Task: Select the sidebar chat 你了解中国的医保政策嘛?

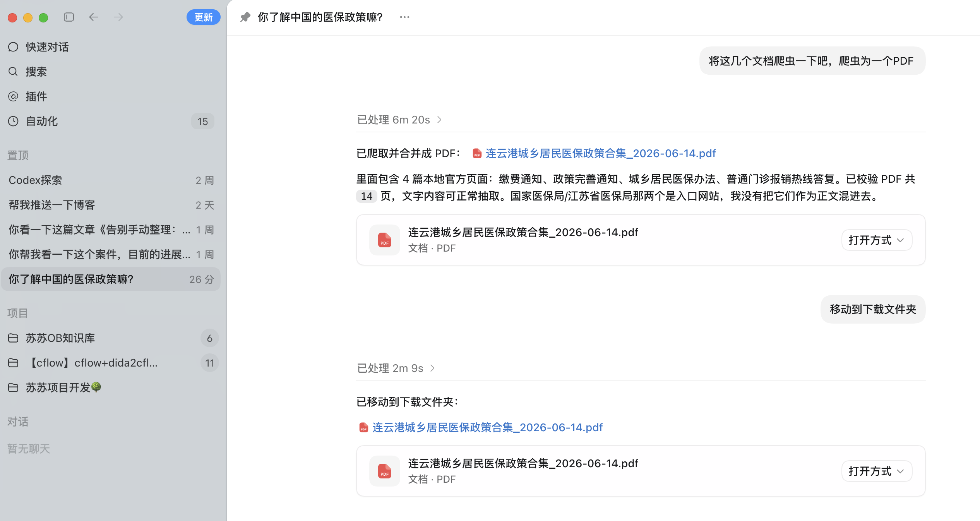Action: point(111,279)
